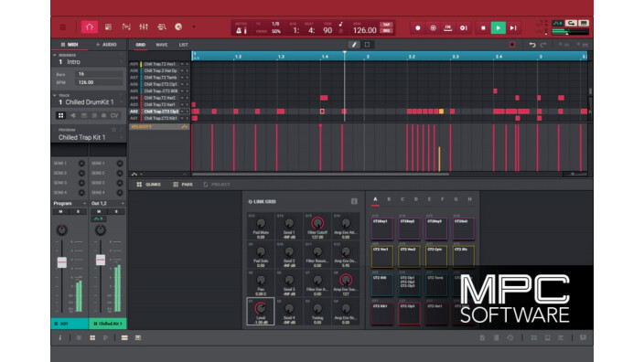Switch to the MIDI tab

pyautogui.click(x=70, y=44)
